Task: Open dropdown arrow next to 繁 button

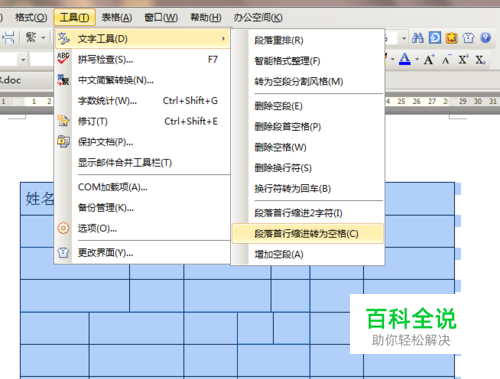Action: (43, 38)
